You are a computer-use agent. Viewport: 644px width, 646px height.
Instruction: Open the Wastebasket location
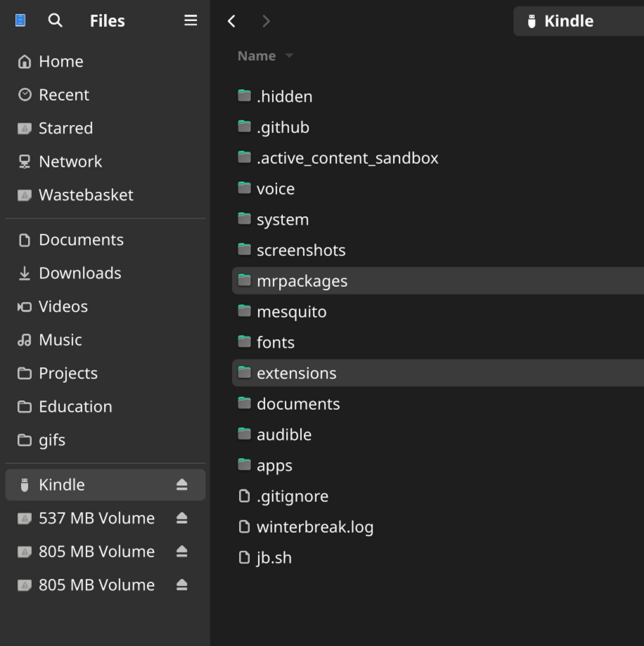(85, 195)
